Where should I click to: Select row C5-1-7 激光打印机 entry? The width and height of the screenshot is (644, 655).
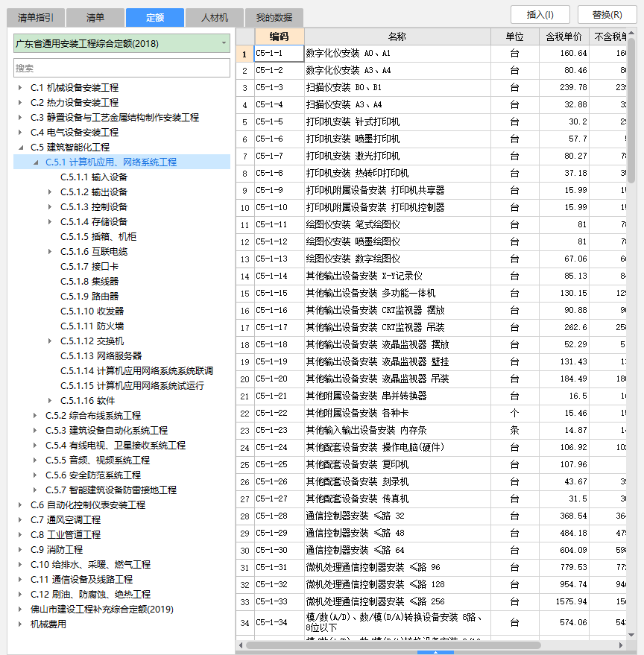pyautogui.click(x=353, y=156)
